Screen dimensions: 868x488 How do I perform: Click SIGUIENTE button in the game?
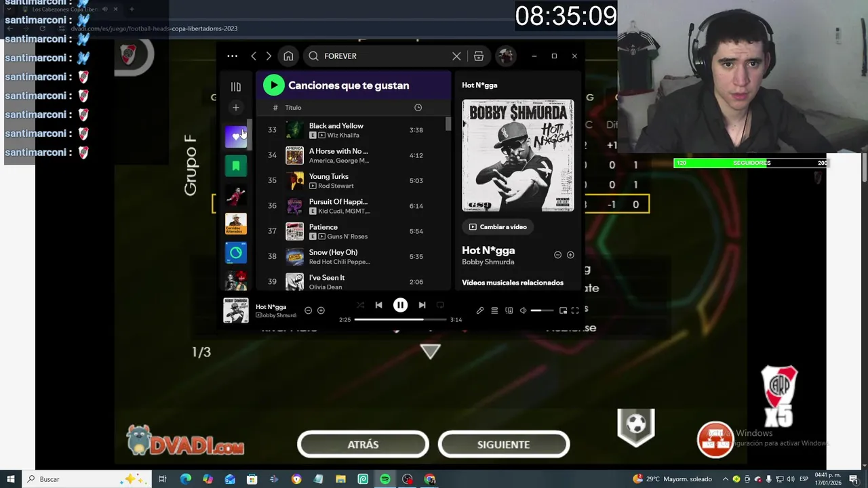point(503,445)
